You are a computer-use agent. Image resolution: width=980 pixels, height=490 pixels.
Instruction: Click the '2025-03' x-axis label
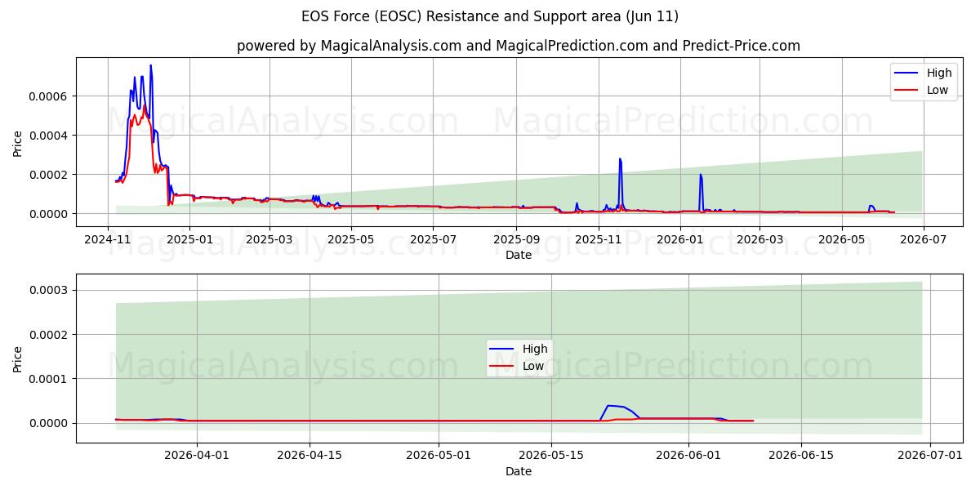click(x=269, y=239)
